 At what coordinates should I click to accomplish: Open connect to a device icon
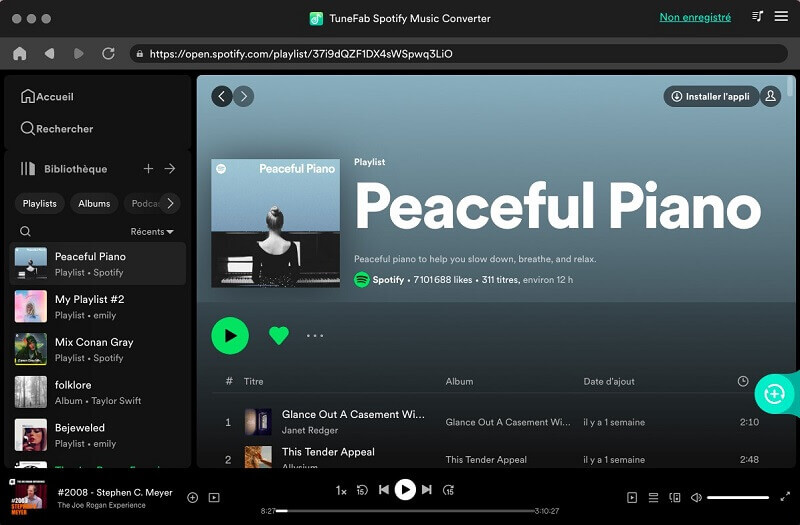[x=674, y=497]
